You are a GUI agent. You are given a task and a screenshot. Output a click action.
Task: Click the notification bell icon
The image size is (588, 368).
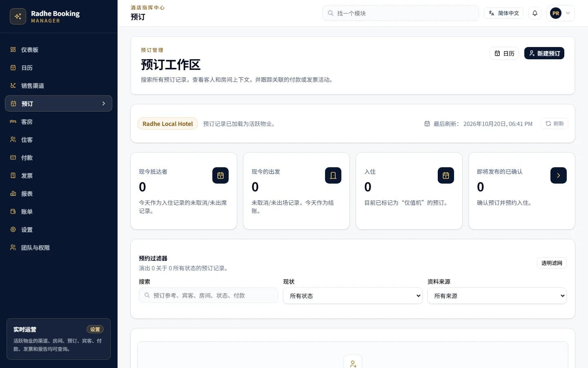pos(535,13)
